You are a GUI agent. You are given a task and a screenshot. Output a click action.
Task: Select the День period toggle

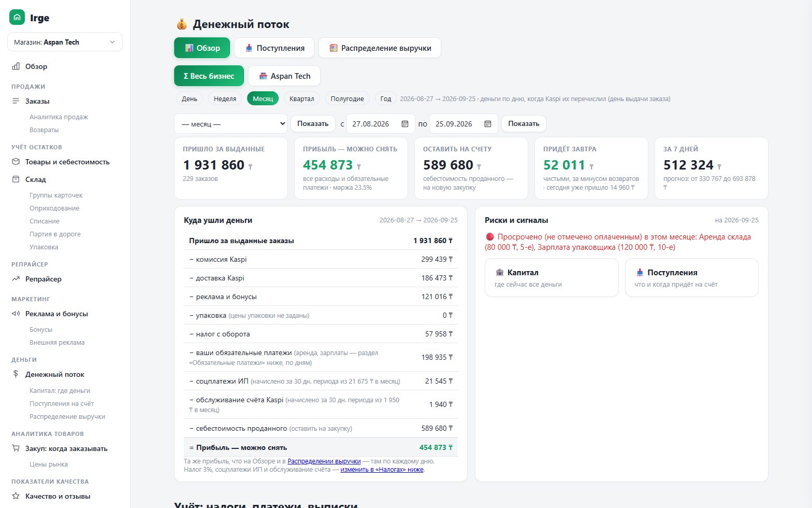[x=190, y=98]
